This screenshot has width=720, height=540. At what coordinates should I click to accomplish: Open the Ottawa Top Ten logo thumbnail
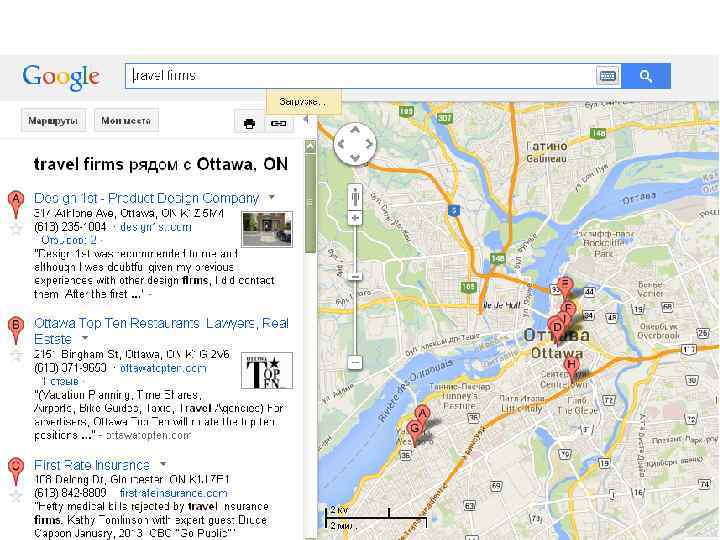click(x=267, y=371)
